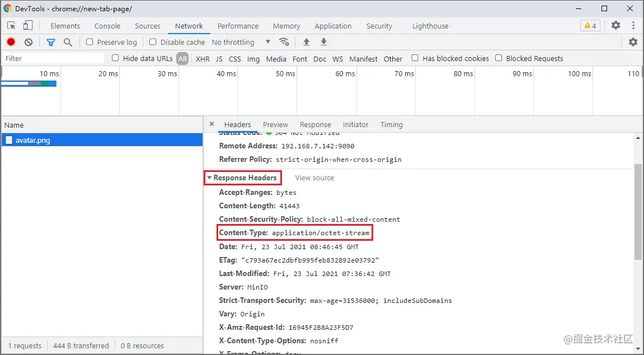Click the headers pane vertical scrollbar
Viewport: 644px width, 355px height.
pyautogui.click(x=637, y=212)
